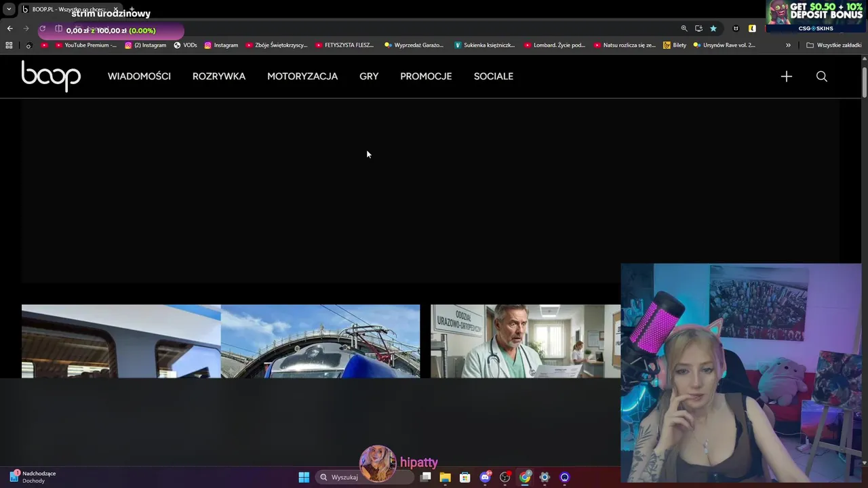The image size is (868, 488).
Task: Open the Wszystkie zakładki folder
Action: (x=833, y=45)
